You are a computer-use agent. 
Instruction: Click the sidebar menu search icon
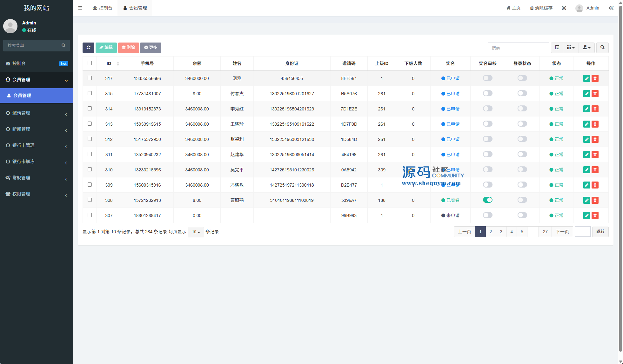coord(64,45)
